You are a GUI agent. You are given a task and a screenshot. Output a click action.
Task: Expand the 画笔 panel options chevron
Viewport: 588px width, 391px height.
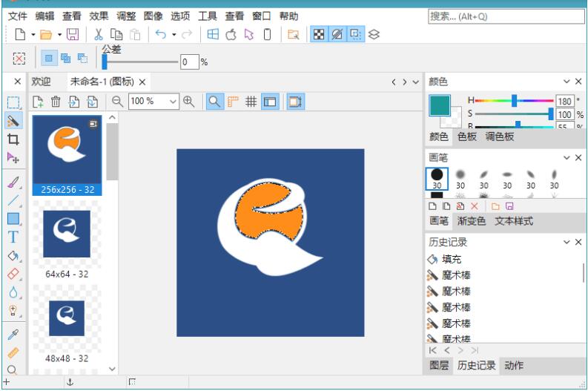pos(566,157)
